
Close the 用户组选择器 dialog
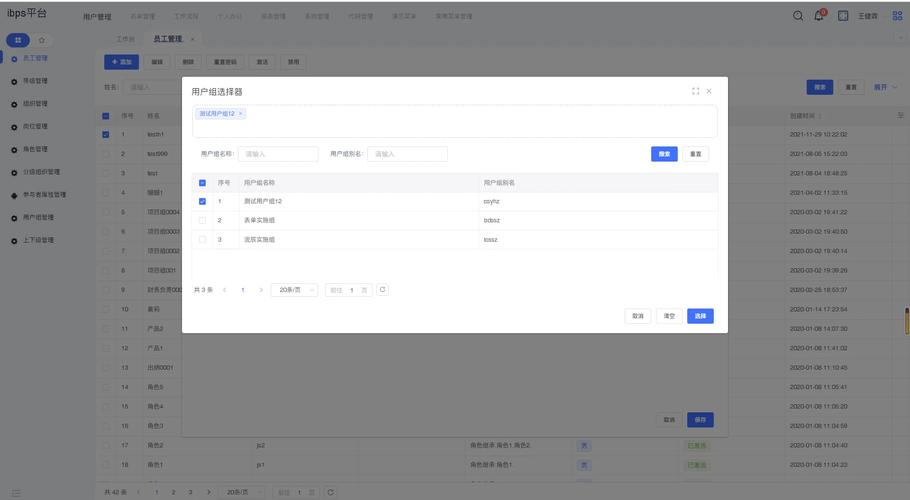click(x=709, y=91)
